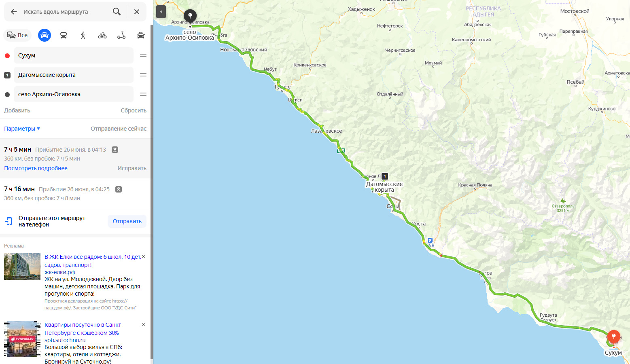Open the Санкт-Петербург apartments ad headline

(x=84, y=329)
